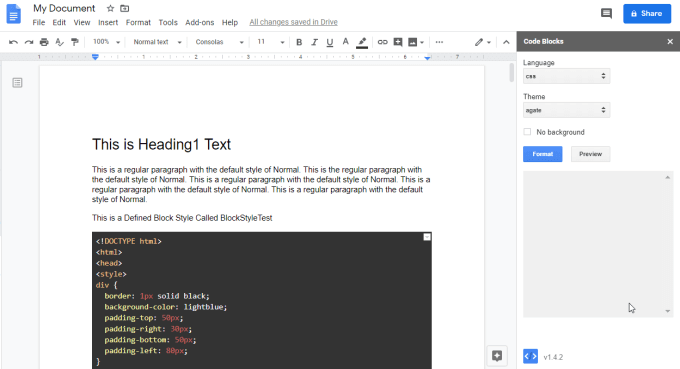Toggle Bold formatting
The height and width of the screenshot is (369, 680).
click(x=299, y=42)
